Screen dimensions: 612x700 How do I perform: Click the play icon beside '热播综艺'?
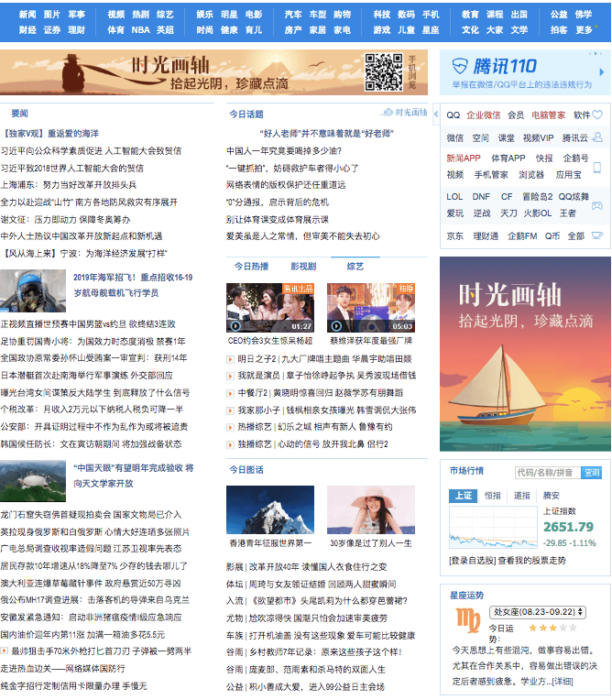pyautogui.click(x=230, y=427)
